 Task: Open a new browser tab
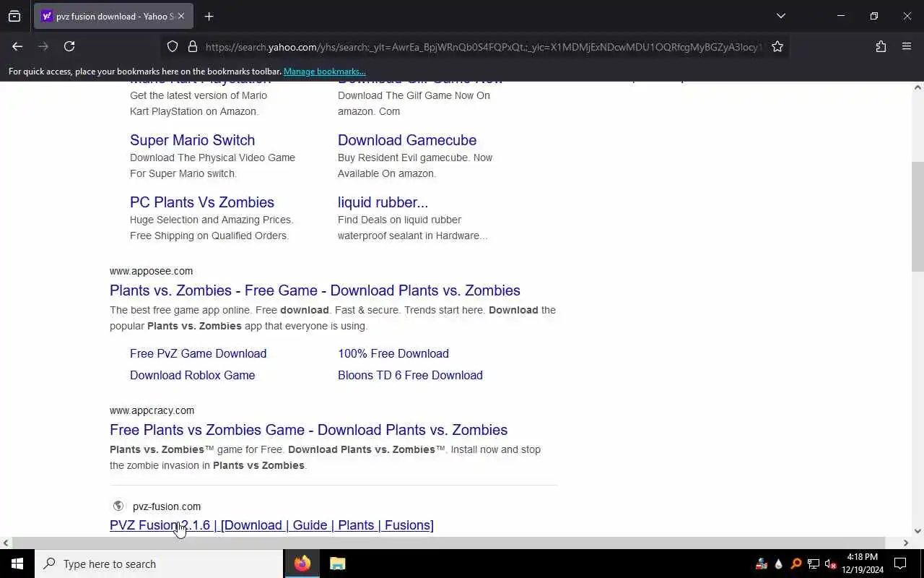click(x=209, y=16)
